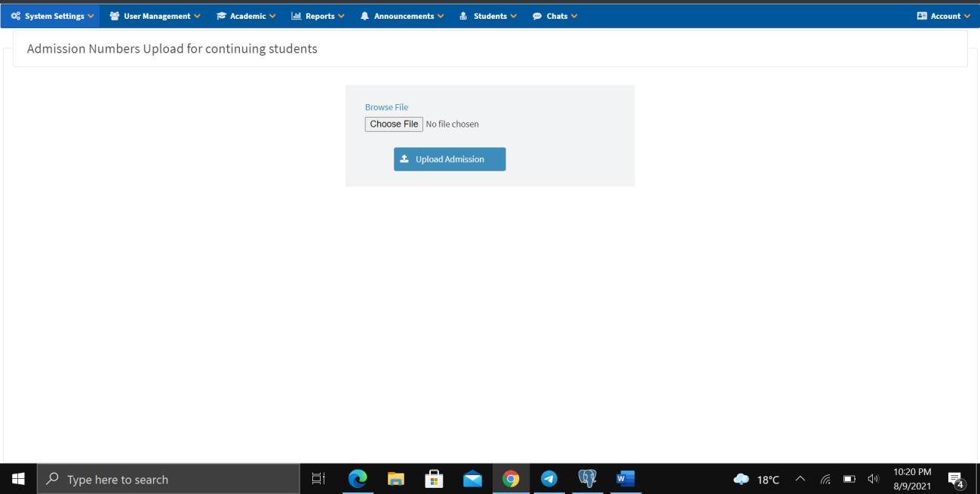Screen dimensions: 980x494
Task: Open the notification center in system tray
Action: coord(956,479)
